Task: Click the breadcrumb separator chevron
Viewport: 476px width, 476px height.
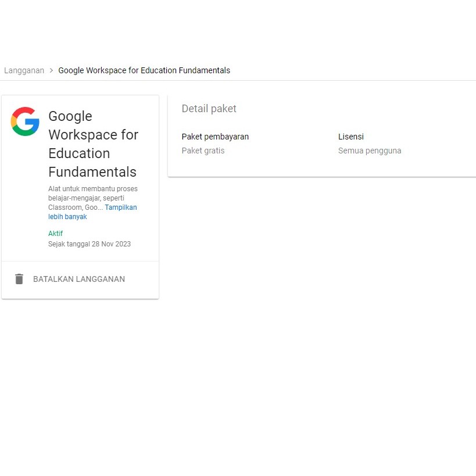Action: click(51, 70)
